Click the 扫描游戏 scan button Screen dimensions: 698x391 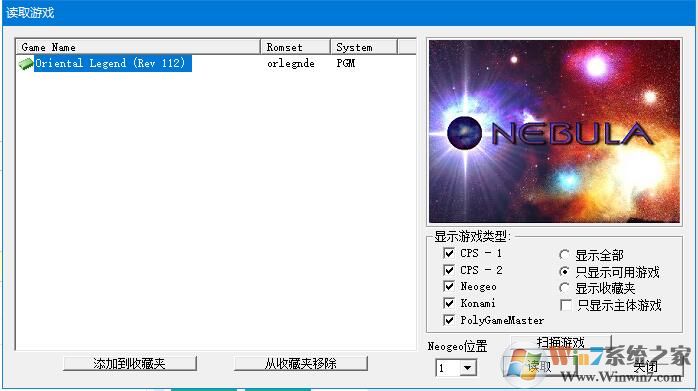coord(561,342)
